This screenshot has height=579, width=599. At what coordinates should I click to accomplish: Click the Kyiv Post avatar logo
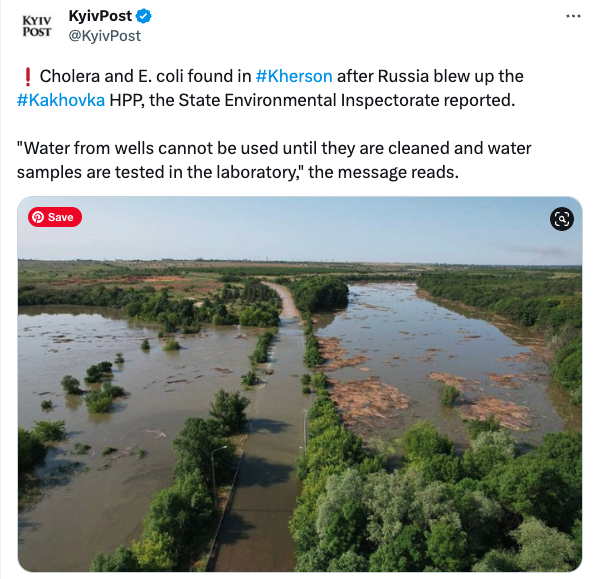click(x=37, y=26)
